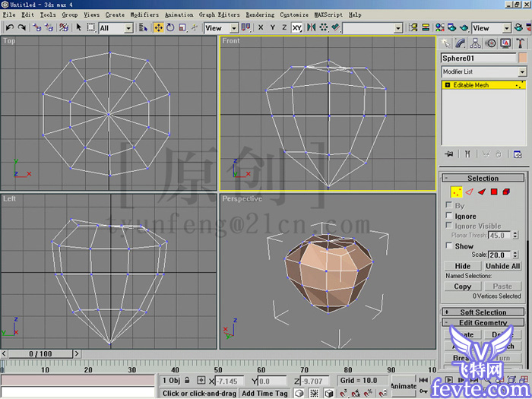
Task: Activate the Select and Move tool
Action: [x=158, y=28]
